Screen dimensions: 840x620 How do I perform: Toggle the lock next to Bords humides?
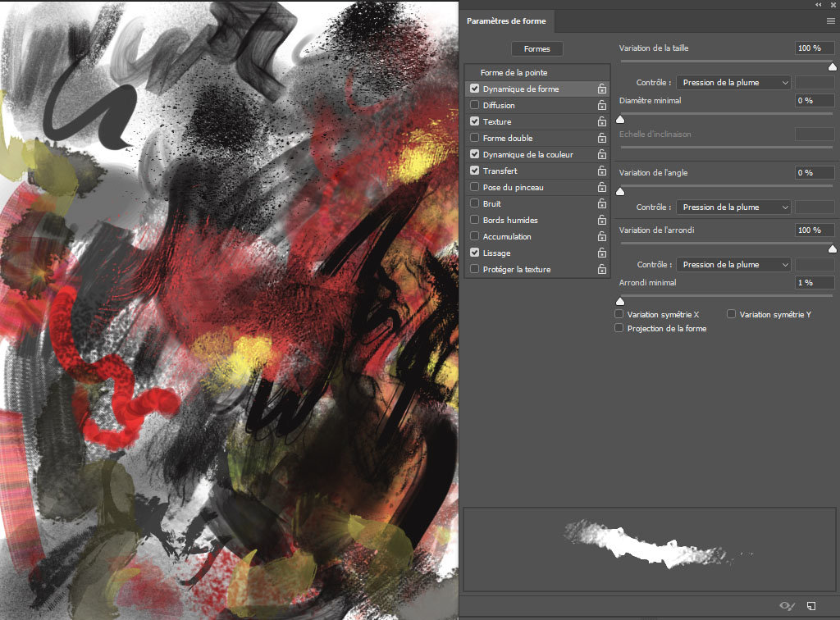click(602, 220)
